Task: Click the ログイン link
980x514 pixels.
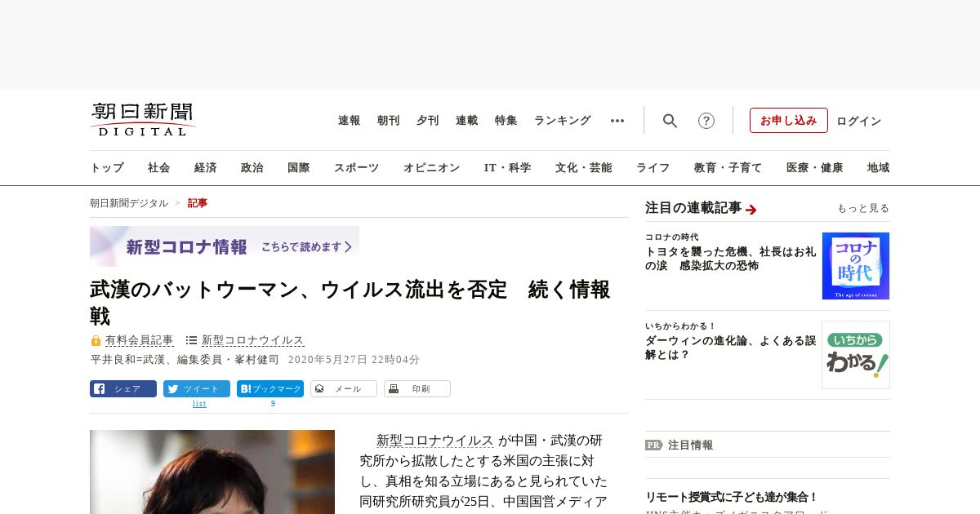Action: (859, 121)
